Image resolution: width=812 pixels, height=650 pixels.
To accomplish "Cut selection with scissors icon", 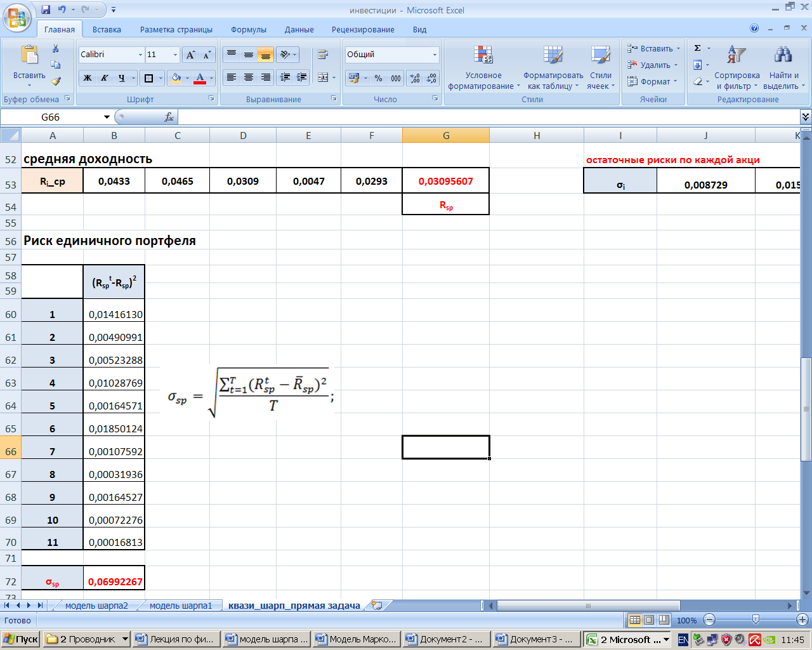I will coord(56,49).
